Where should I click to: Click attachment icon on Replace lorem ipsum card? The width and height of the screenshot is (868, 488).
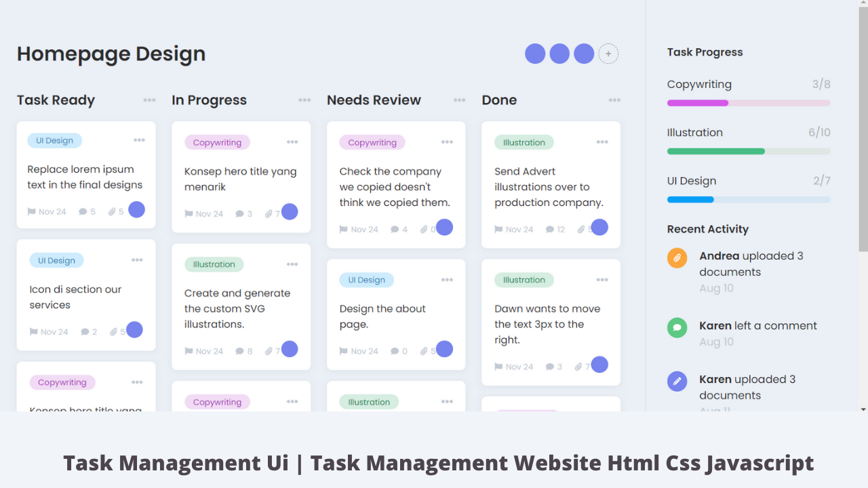pyautogui.click(x=112, y=211)
